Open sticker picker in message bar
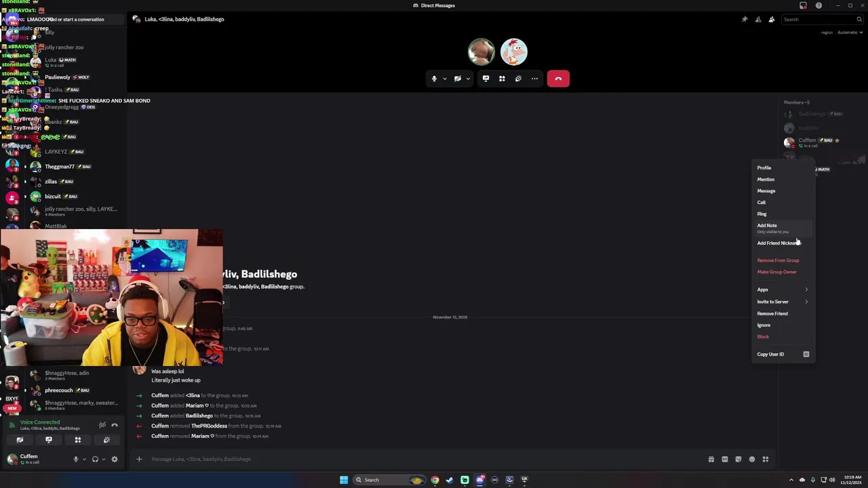The width and height of the screenshot is (868, 488). [x=738, y=459]
